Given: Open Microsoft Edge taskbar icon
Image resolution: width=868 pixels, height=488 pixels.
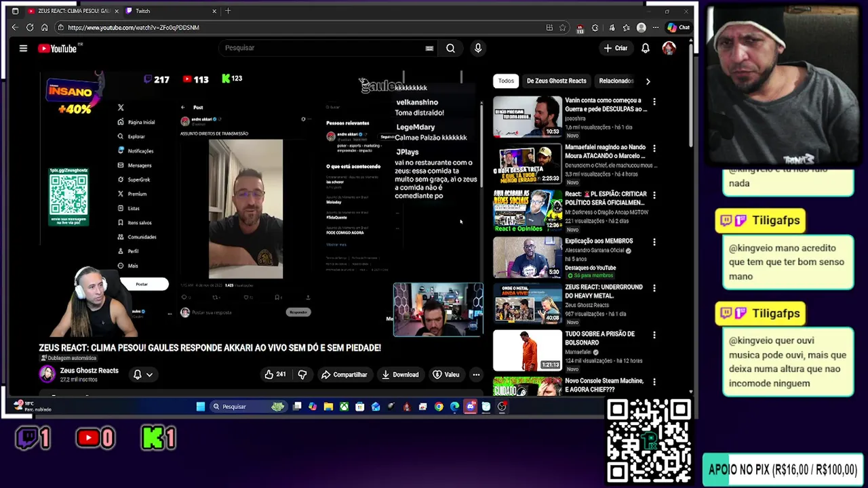Looking at the screenshot, I should click(x=454, y=407).
